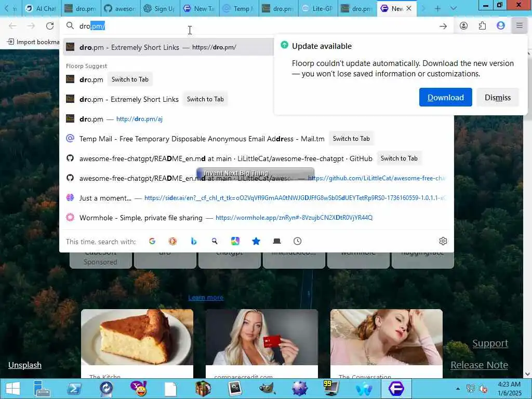Show hidden system tray icons

click(x=458, y=389)
